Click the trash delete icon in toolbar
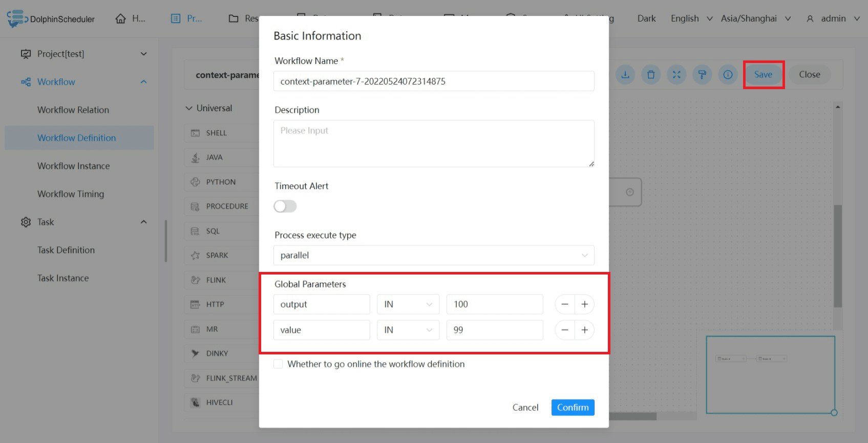The image size is (868, 443). 651,75
